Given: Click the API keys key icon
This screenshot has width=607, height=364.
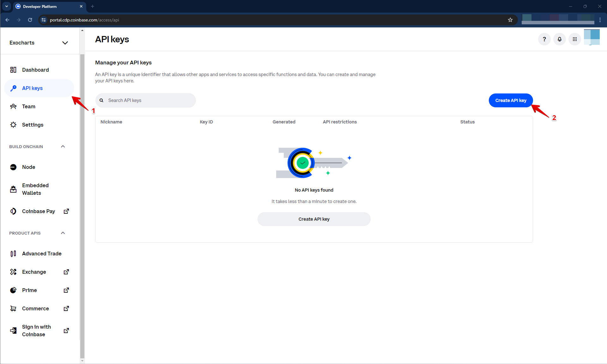Looking at the screenshot, I should point(13,88).
